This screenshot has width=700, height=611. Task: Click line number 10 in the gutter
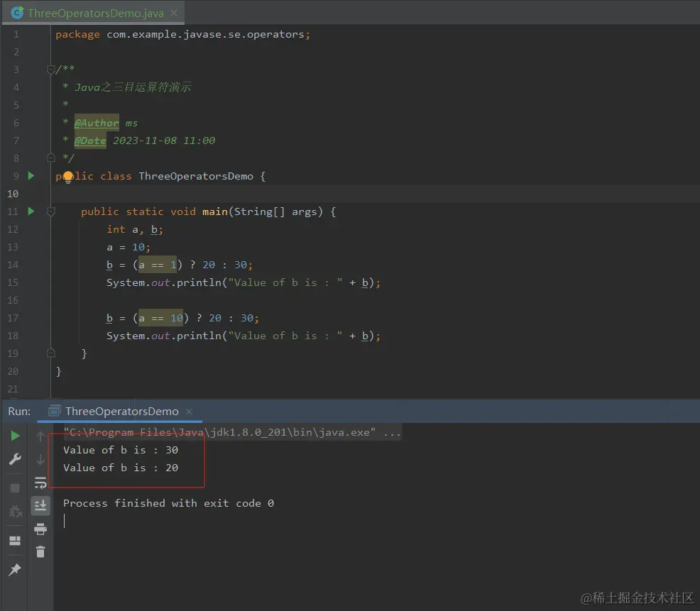click(x=13, y=194)
